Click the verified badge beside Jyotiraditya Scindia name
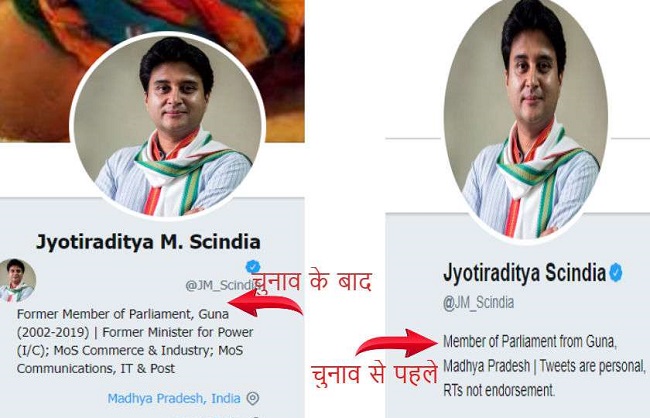The height and width of the screenshot is (418, 650). pos(616,272)
